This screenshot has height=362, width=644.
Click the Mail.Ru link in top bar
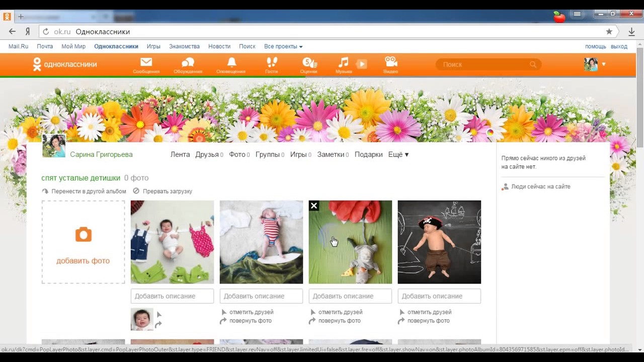[x=19, y=46]
